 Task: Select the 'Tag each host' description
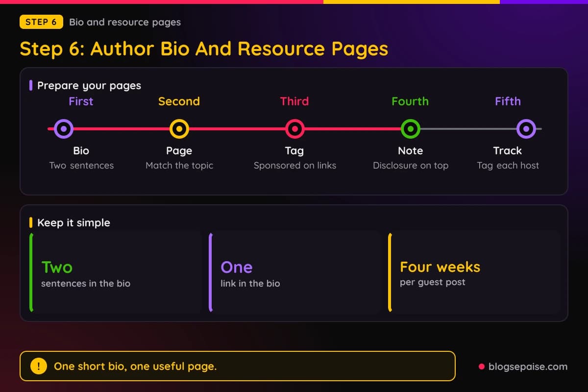click(x=508, y=166)
